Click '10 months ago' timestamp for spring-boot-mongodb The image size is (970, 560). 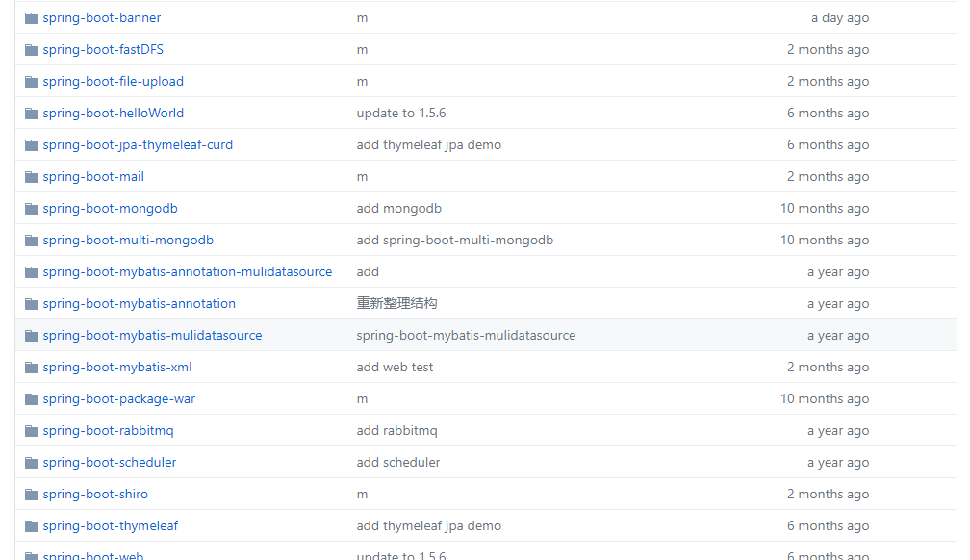point(825,208)
